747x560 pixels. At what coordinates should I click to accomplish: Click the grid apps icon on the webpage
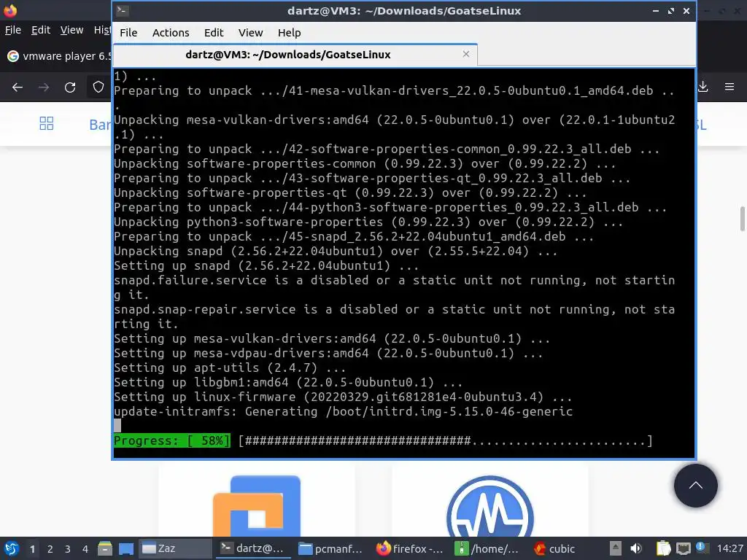pos(46,123)
